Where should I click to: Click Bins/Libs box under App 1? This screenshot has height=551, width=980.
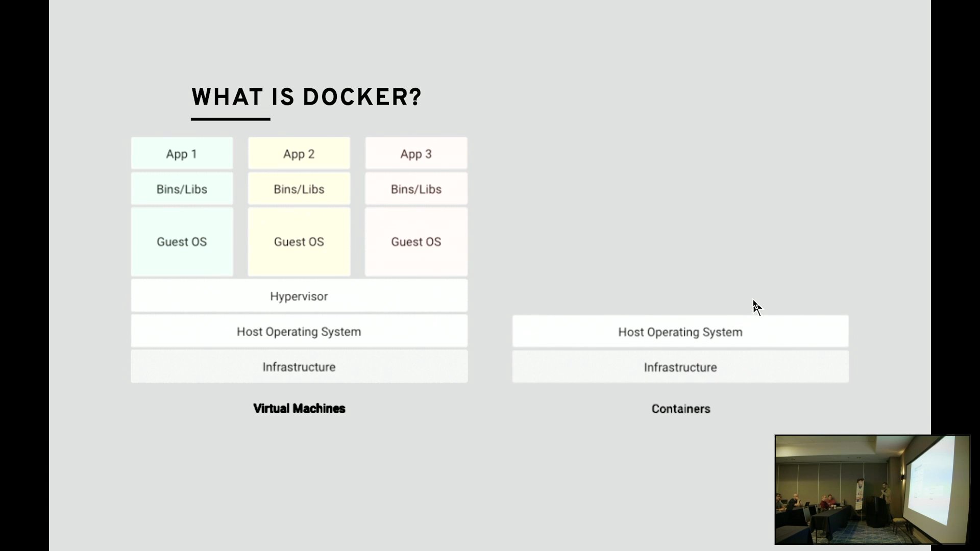point(182,189)
